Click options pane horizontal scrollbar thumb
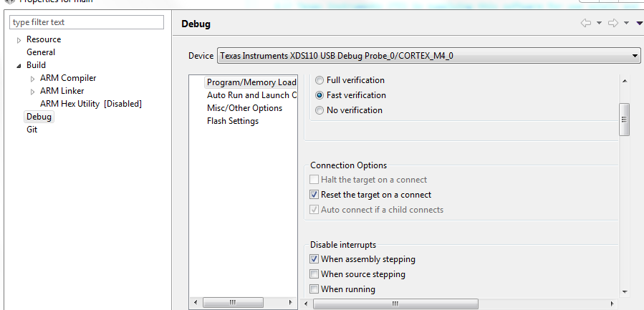Screen dimensions: 644x310 [x=395, y=304]
